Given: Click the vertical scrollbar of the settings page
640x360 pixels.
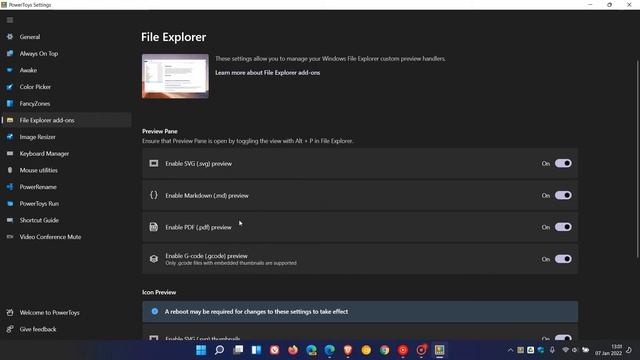Looking at the screenshot, I should click(x=637, y=159).
